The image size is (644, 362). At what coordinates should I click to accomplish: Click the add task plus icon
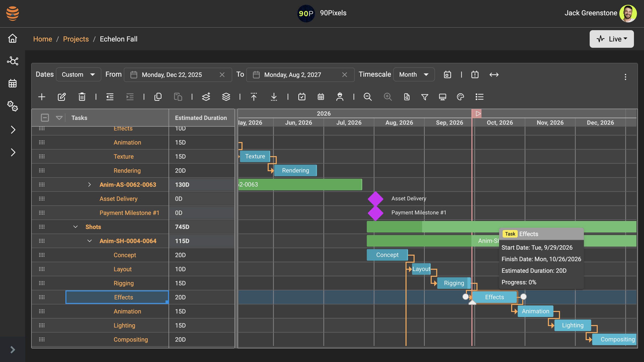42,97
